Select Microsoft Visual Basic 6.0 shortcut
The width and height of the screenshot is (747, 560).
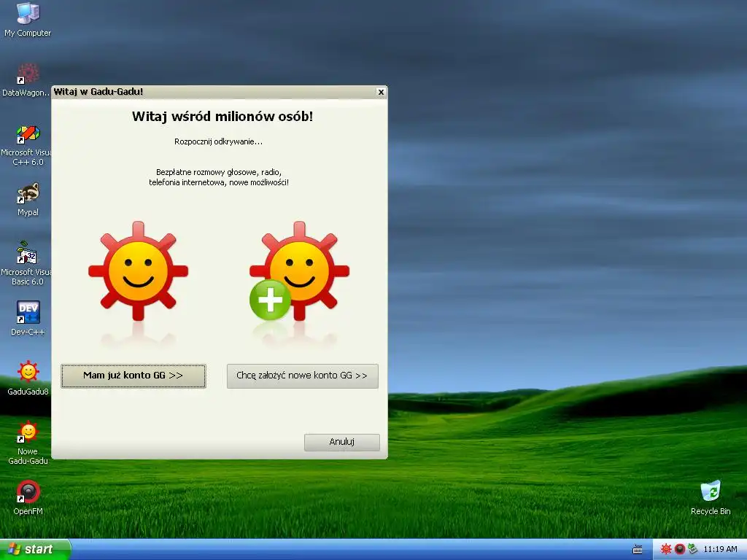pos(27,264)
